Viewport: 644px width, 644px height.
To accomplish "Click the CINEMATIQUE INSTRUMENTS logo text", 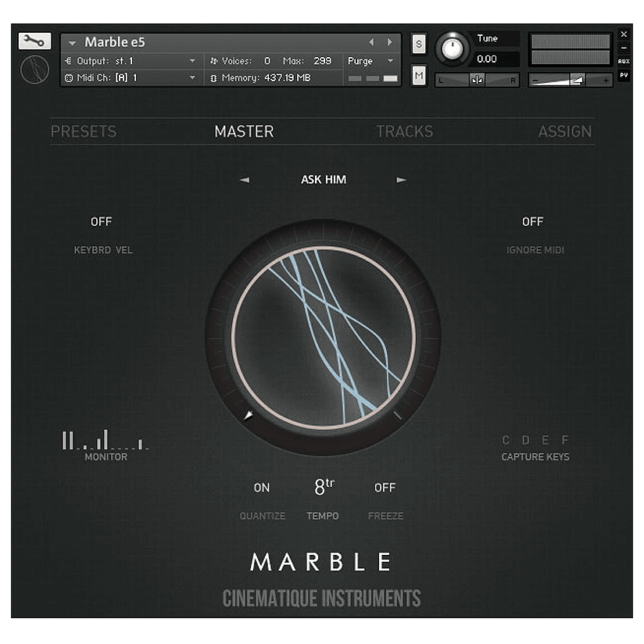I will (x=321, y=598).
